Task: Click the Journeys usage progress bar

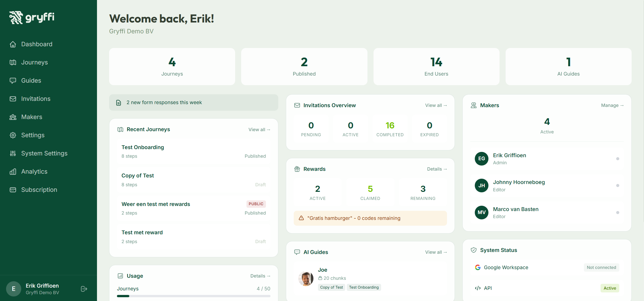Action: click(193, 296)
